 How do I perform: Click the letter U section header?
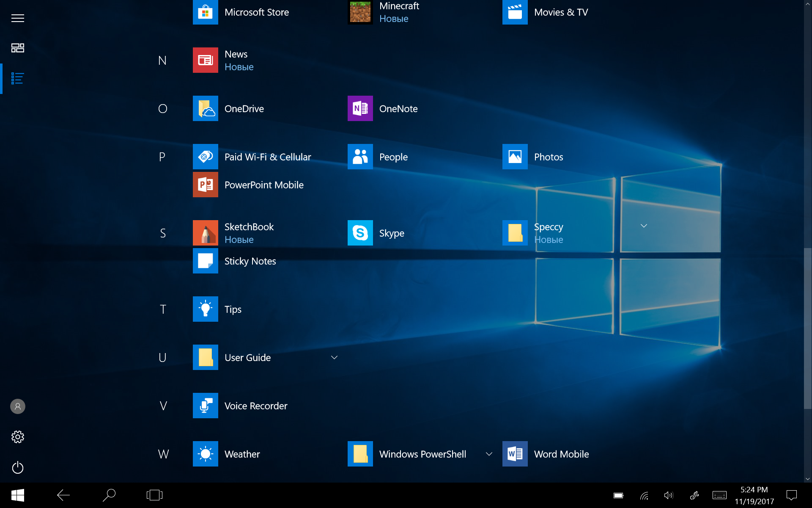(x=162, y=358)
